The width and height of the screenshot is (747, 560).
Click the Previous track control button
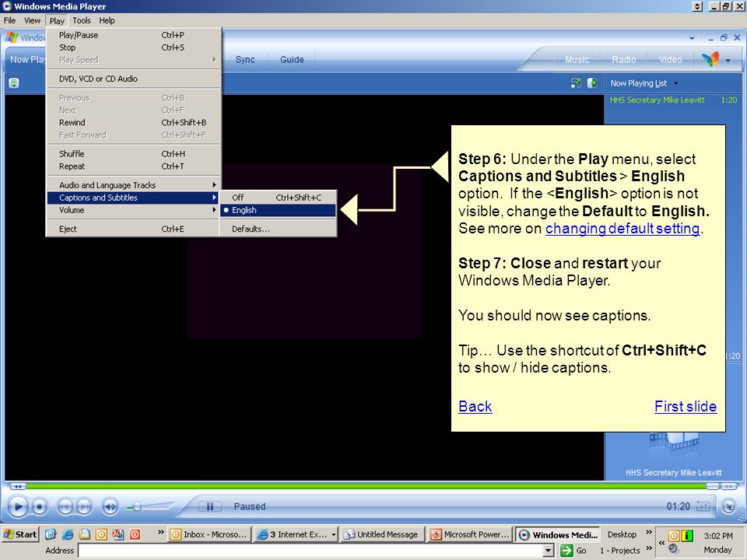tap(65, 506)
